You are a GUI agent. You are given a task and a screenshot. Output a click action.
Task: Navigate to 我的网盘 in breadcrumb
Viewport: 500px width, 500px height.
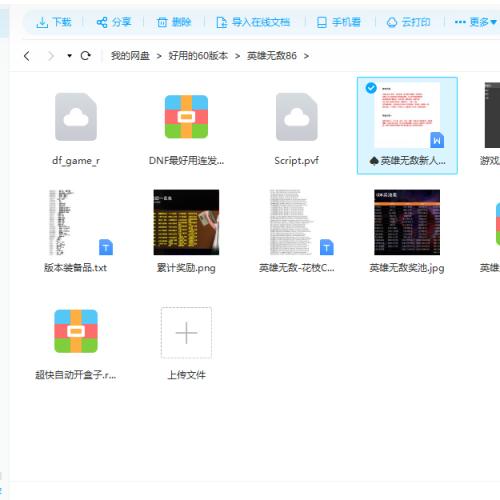point(130,56)
